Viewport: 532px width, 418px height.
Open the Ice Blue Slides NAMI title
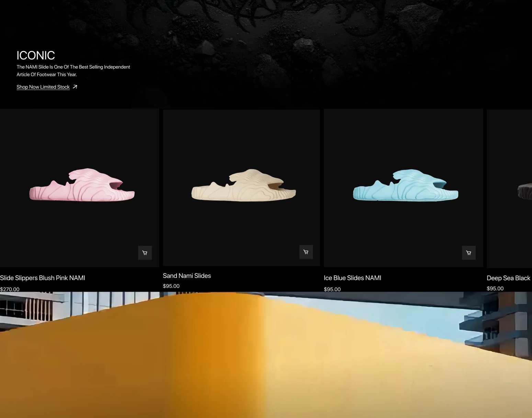tap(352, 278)
